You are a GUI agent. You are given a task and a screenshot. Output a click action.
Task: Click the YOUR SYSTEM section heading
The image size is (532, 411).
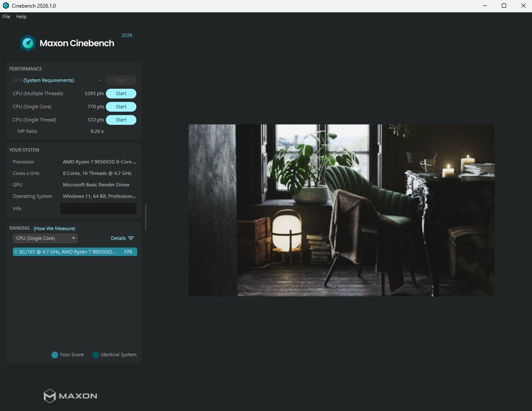pyautogui.click(x=24, y=150)
